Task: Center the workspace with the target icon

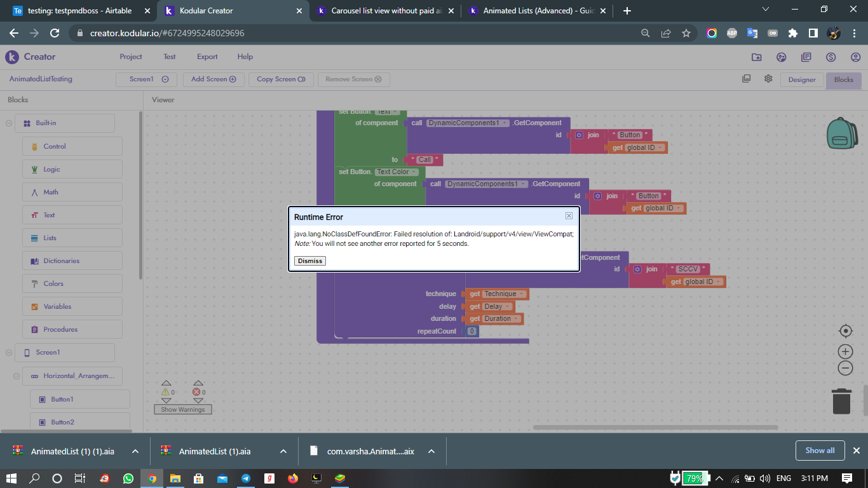Action: (x=845, y=331)
